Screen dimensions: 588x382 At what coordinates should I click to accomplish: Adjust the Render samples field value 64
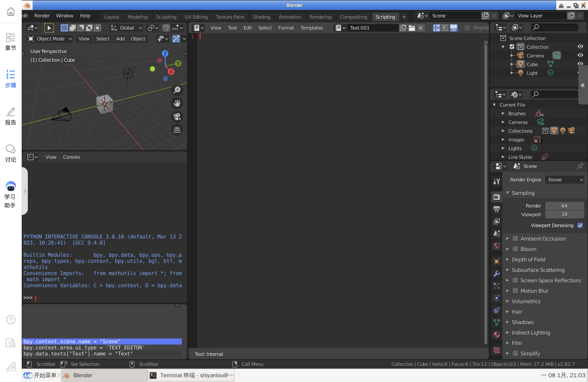pyautogui.click(x=564, y=206)
